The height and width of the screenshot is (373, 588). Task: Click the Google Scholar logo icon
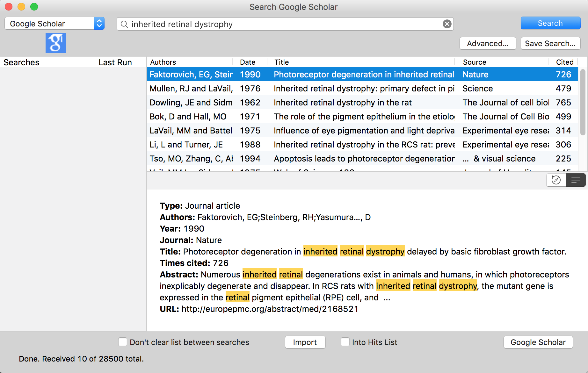pos(55,43)
